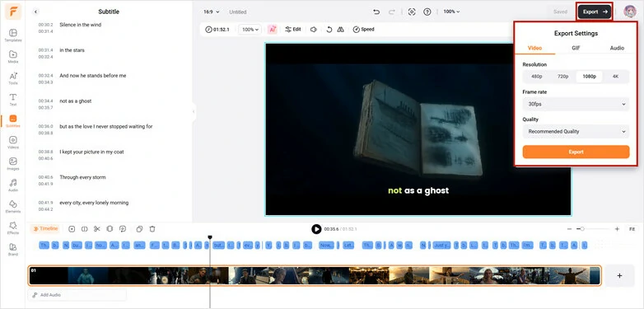Flip the clip with mirror icon
This screenshot has width=644, height=309.
340,29
